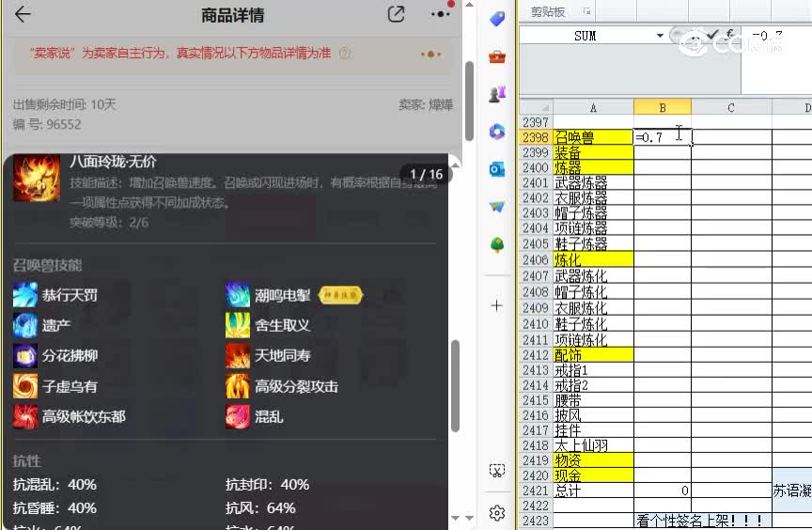This screenshot has height=530, width=812.
Task: Open the red toolbox sidebar icon
Action: click(497, 56)
